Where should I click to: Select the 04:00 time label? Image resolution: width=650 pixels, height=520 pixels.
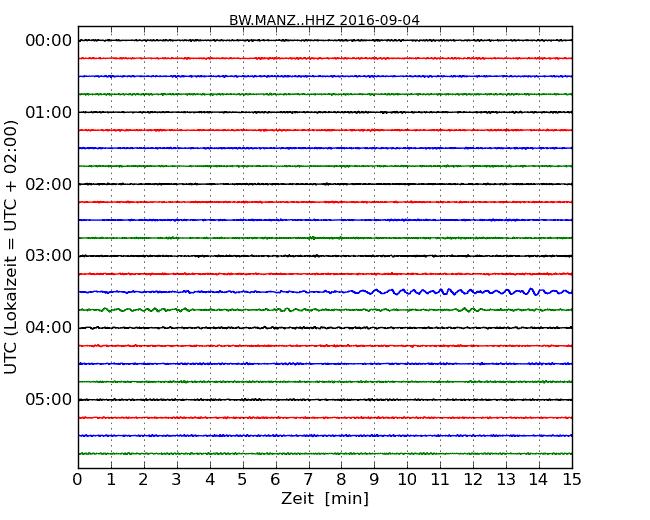tap(49, 328)
